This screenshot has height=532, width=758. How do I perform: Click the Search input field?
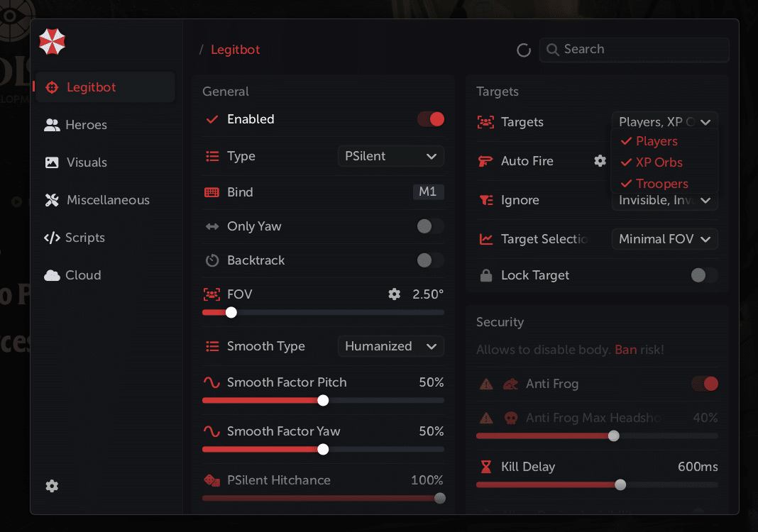642,50
